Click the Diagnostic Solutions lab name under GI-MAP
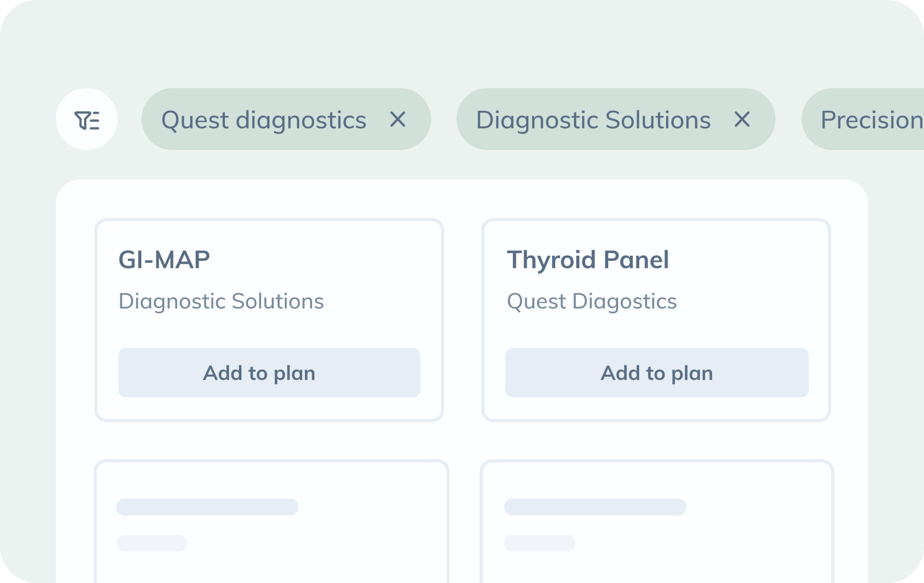Screen dimensions: 924x583 coord(221,302)
